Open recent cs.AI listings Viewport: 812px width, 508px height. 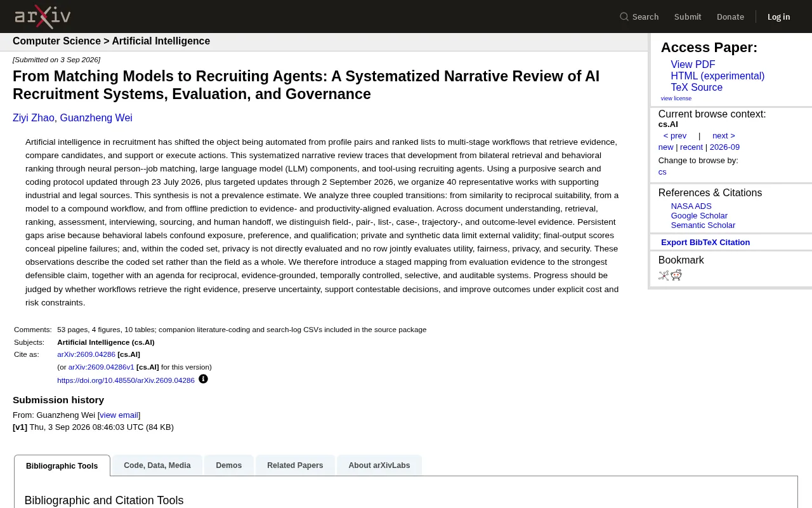point(691,147)
